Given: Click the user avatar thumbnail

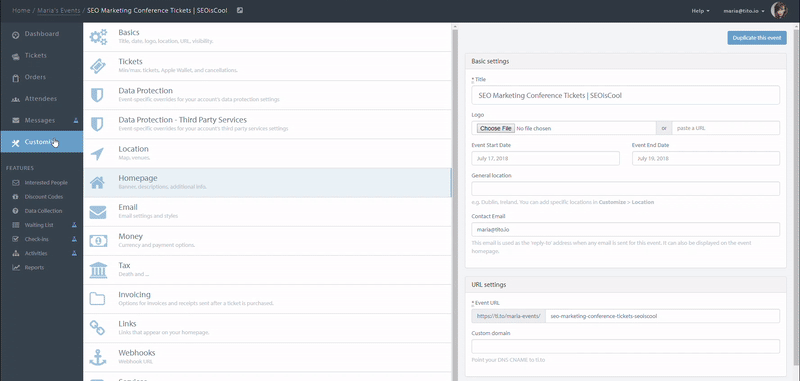Looking at the screenshot, I should [x=779, y=10].
